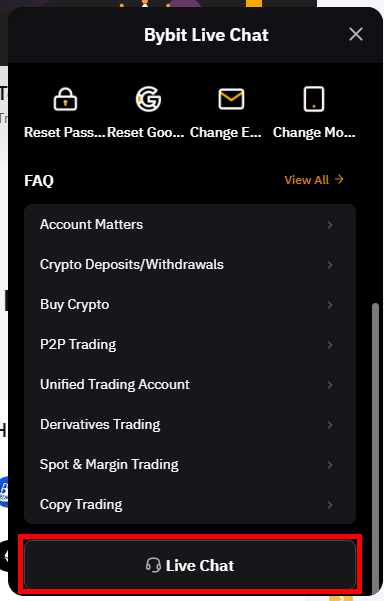Click the Reset Pass... shortcut label
384x601 pixels.
coord(64,132)
